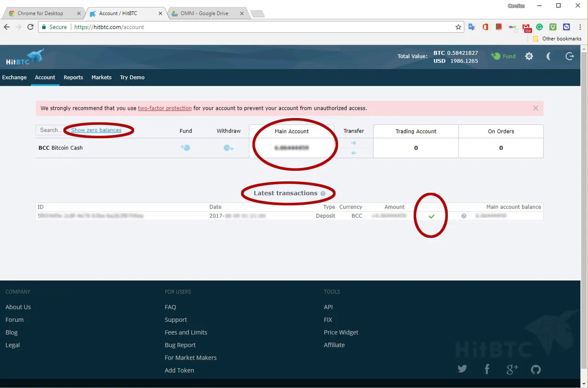The width and height of the screenshot is (588, 388).
Task: Open the FAQ footer link
Action: [x=170, y=307]
